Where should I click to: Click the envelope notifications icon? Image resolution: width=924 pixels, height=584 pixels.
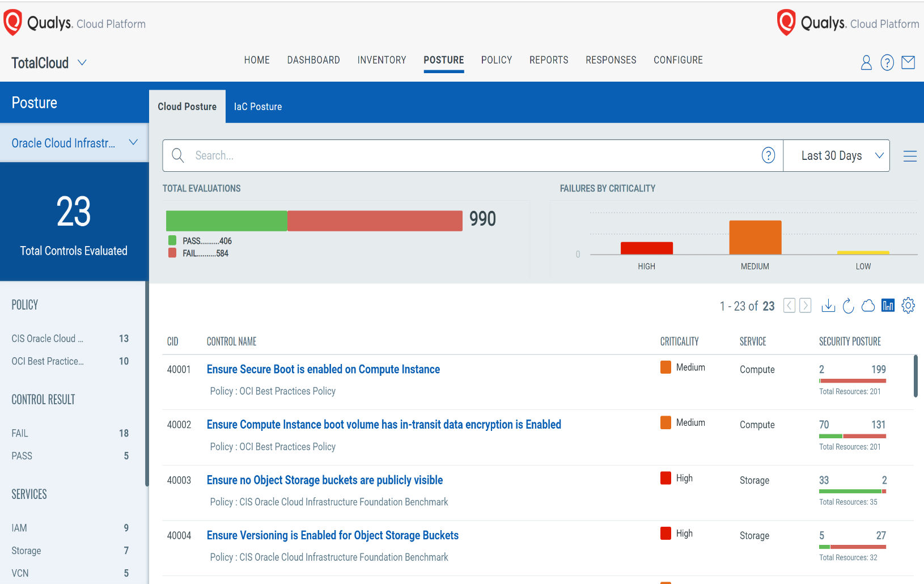coord(908,62)
